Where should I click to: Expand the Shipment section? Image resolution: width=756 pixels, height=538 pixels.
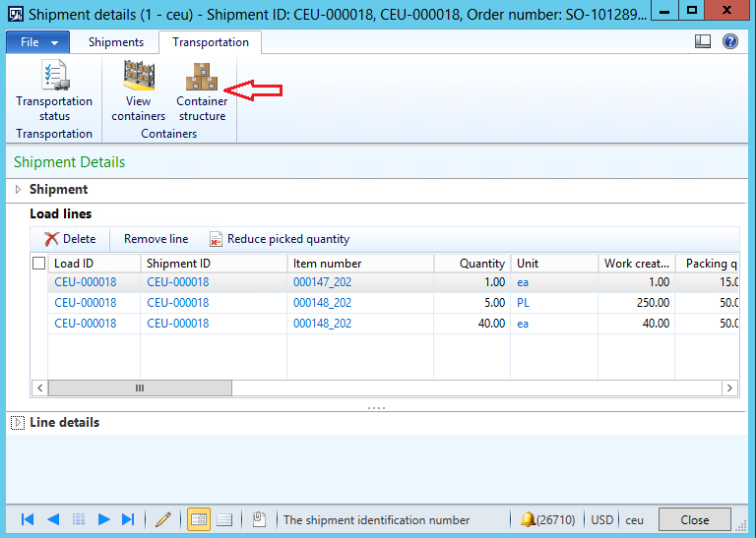click(x=18, y=190)
